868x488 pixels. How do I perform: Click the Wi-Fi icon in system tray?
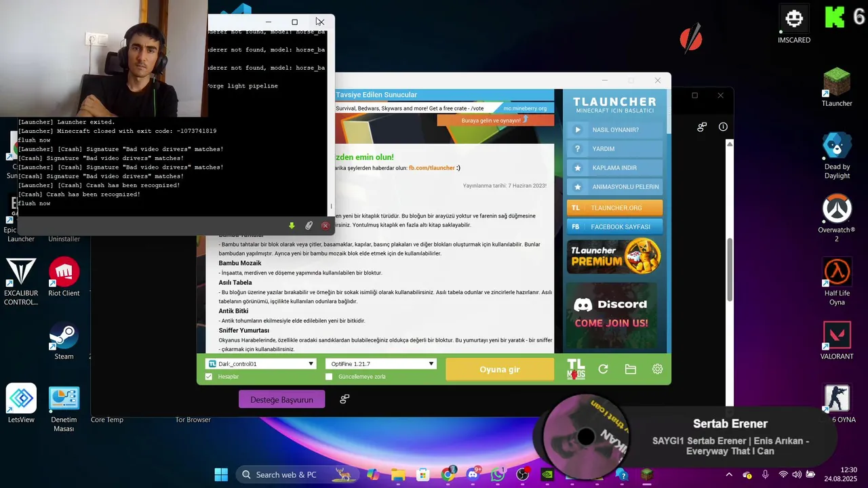click(783, 474)
